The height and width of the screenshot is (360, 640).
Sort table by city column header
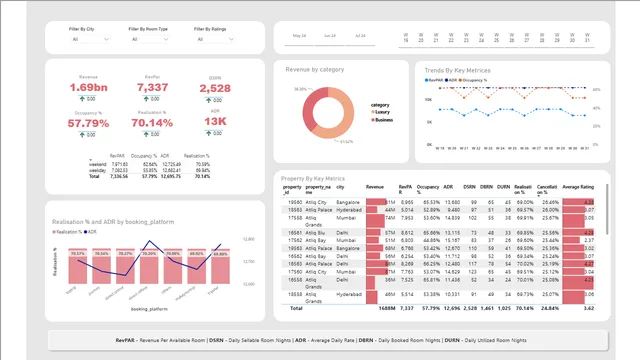coord(340,187)
